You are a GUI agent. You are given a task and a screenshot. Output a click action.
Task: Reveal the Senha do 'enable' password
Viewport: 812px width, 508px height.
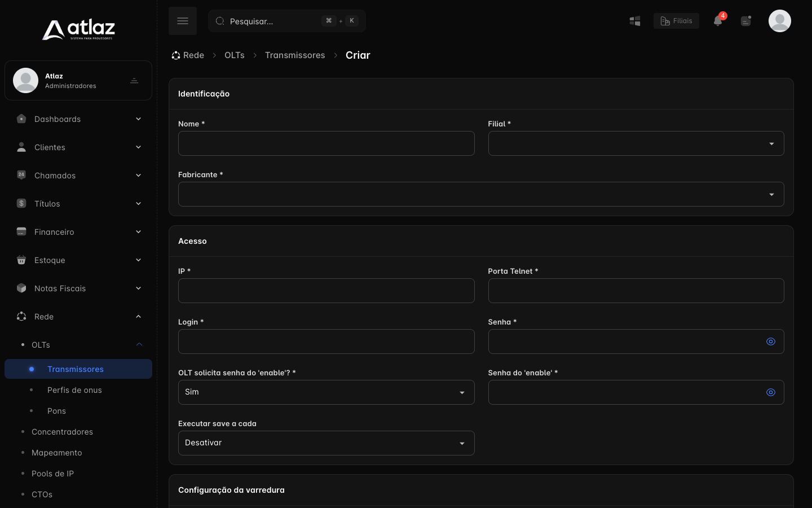click(x=771, y=392)
